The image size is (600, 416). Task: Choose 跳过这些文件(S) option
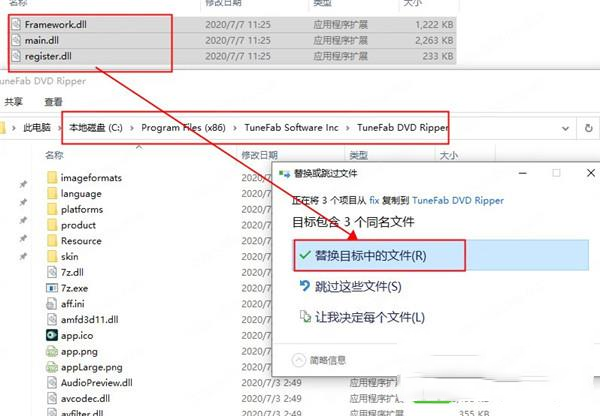358,286
